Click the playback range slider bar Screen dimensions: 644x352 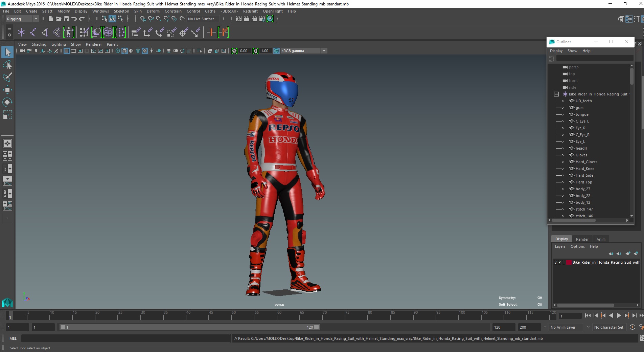tap(189, 327)
